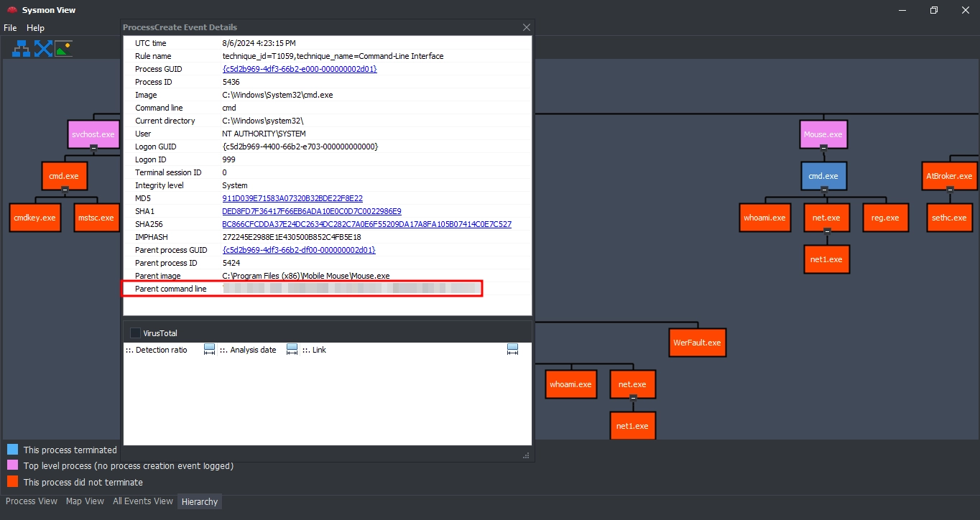Click the hierarchy layout toolbar icon
The width and height of the screenshot is (980, 520).
coord(22,49)
